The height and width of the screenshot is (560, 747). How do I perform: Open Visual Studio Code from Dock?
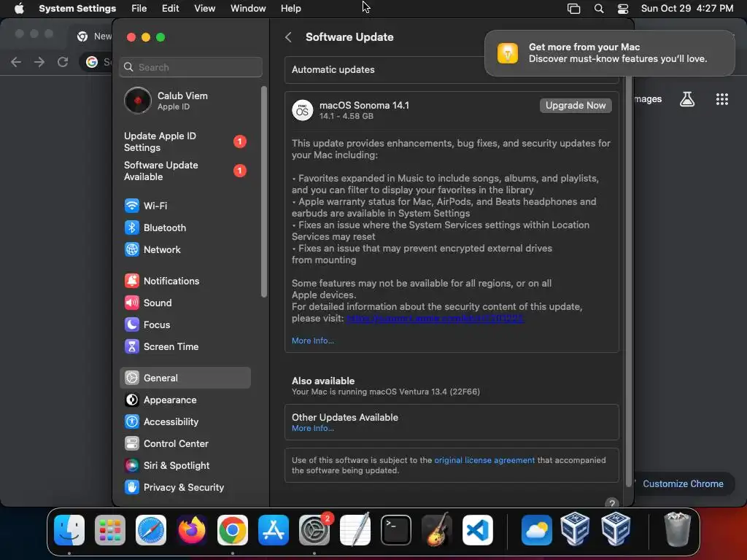(478, 530)
